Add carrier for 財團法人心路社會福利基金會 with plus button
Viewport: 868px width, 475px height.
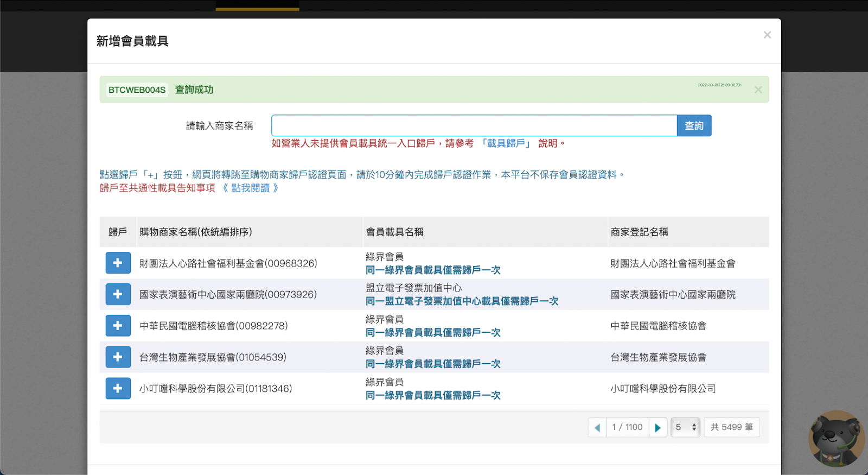118,263
